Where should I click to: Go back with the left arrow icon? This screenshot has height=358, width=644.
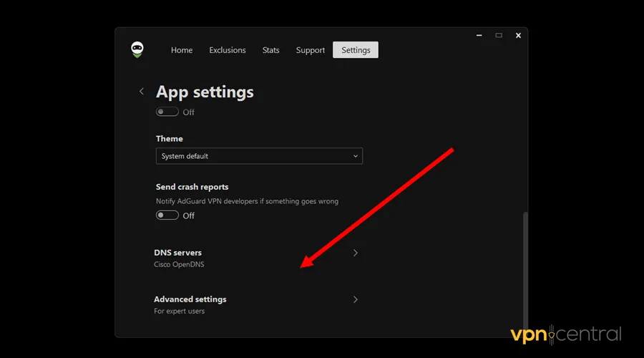(x=141, y=91)
